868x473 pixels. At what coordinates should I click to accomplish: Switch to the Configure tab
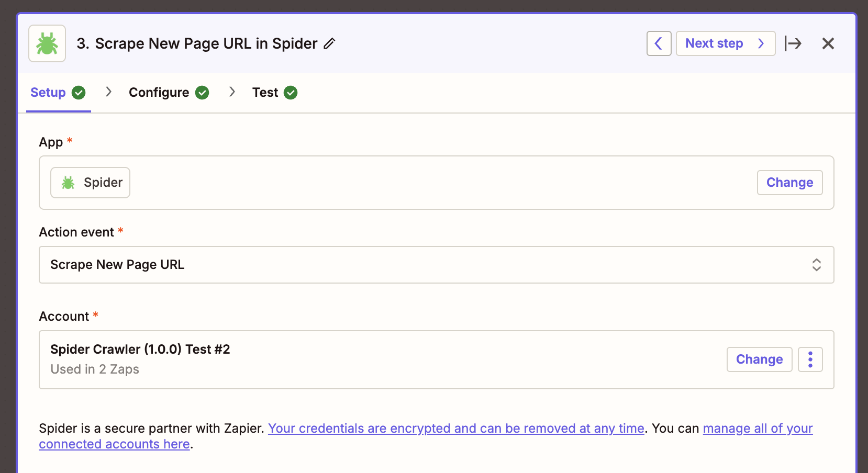[x=159, y=93]
